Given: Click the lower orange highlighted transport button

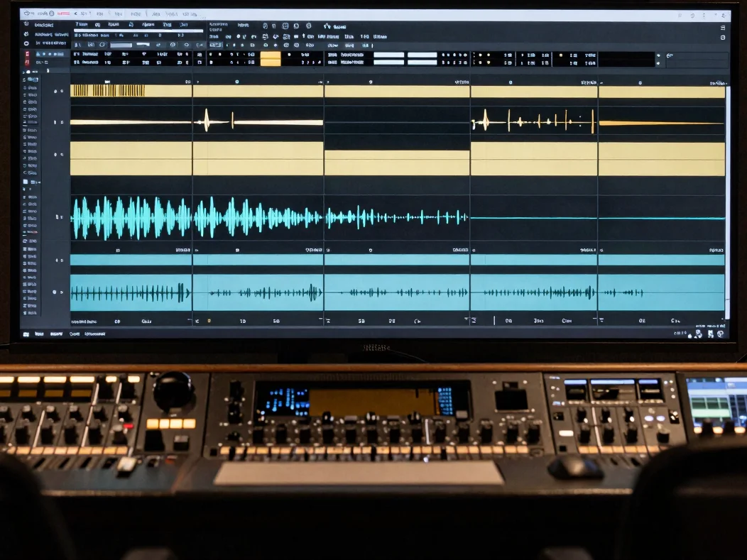Looking at the screenshot, I should [x=270, y=62].
